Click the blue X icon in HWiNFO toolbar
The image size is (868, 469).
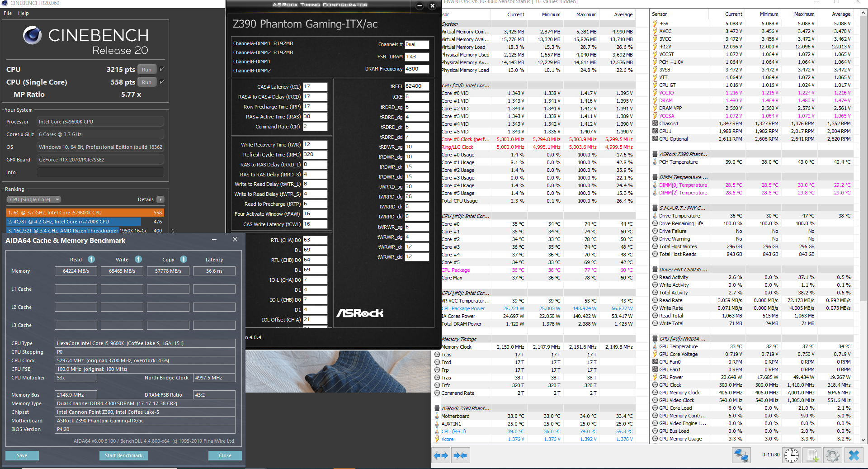pos(854,455)
